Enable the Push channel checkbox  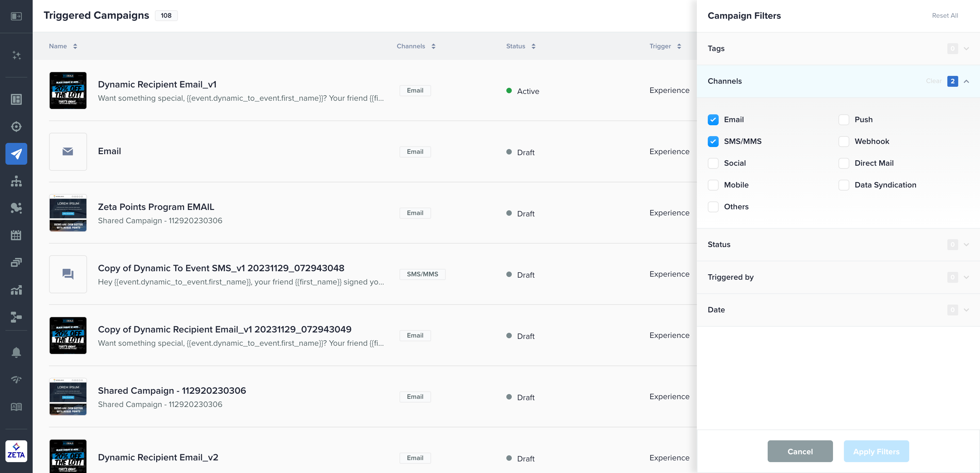844,120
